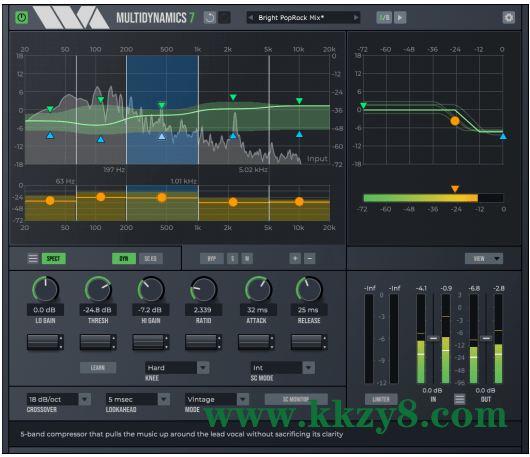Click the IN level fader handle

click(x=433, y=338)
